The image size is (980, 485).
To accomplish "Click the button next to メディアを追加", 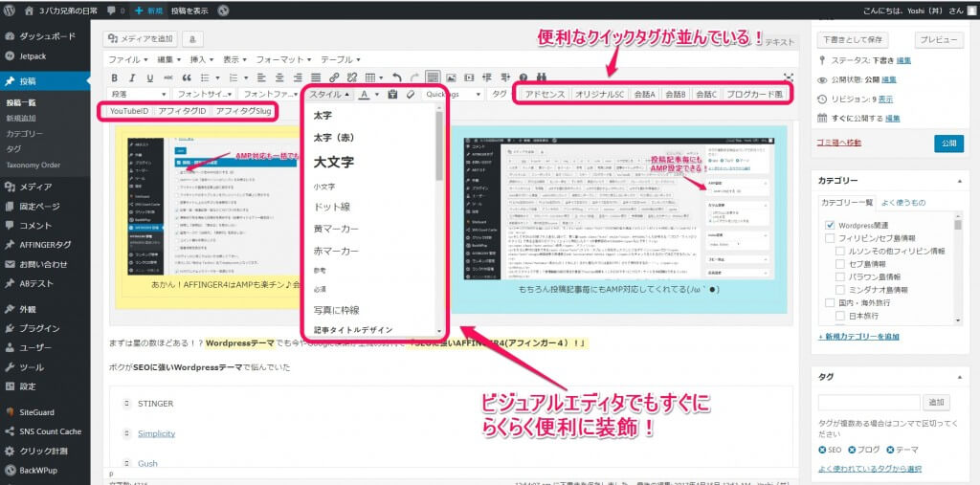I will 191,39.
